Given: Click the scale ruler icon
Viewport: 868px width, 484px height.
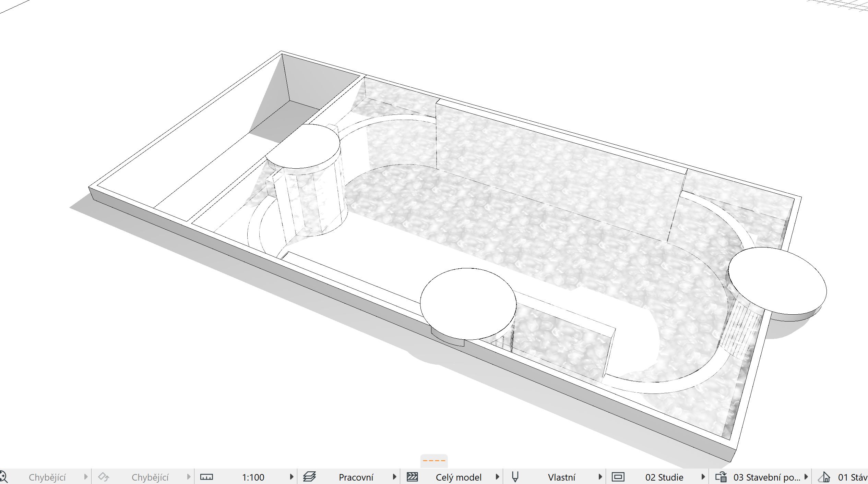Looking at the screenshot, I should click(x=206, y=477).
